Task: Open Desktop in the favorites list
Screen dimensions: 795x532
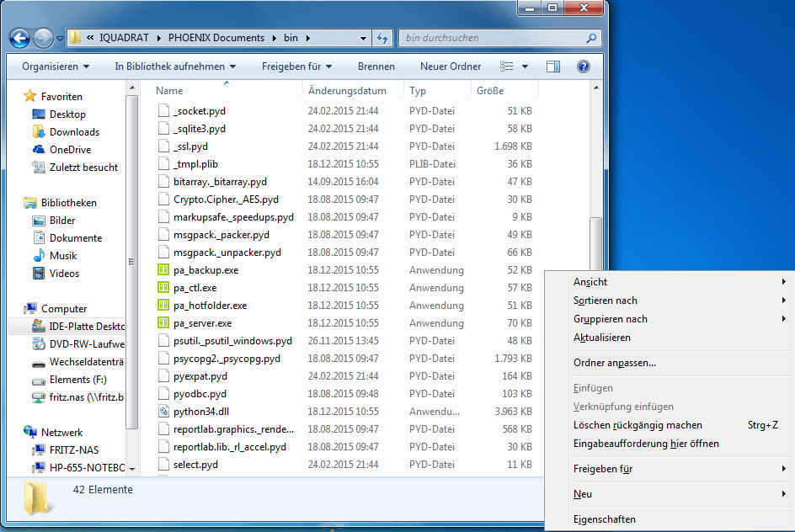Action: click(x=67, y=114)
